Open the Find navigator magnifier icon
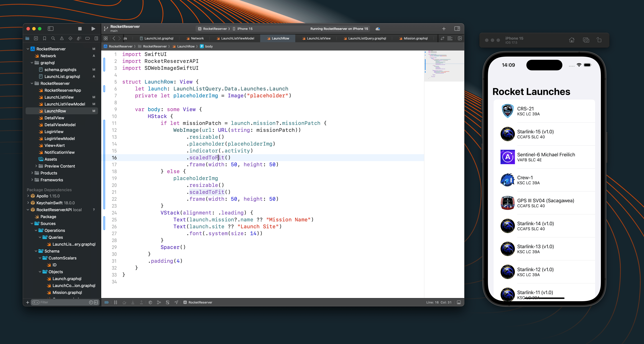Image resolution: width=644 pixels, height=344 pixels. point(53,38)
